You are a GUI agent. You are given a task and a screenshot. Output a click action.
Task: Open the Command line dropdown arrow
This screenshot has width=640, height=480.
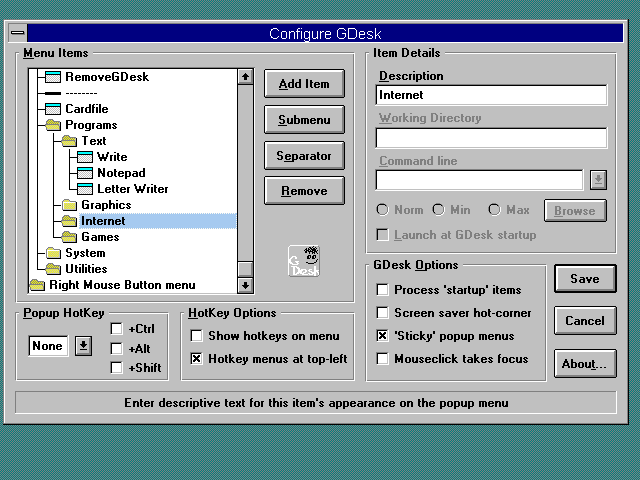tap(598, 180)
